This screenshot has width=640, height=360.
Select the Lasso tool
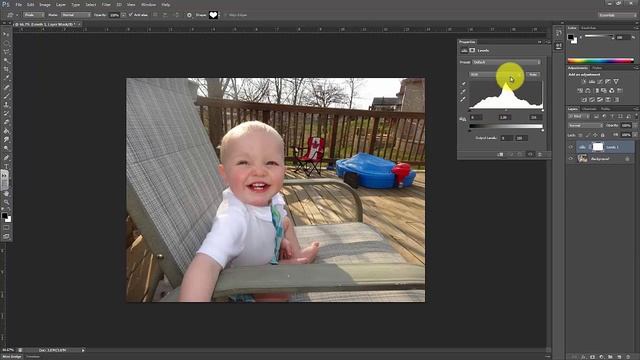(6, 52)
